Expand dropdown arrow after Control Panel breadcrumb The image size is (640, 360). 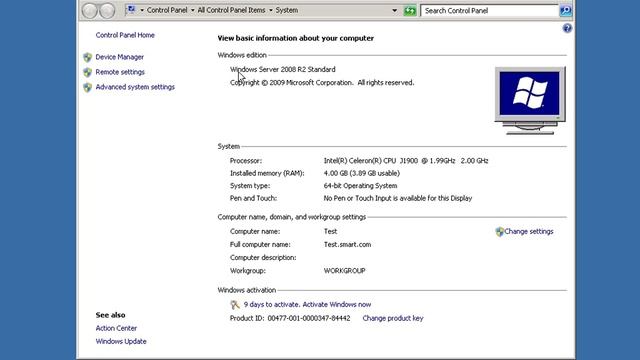pos(192,10)
